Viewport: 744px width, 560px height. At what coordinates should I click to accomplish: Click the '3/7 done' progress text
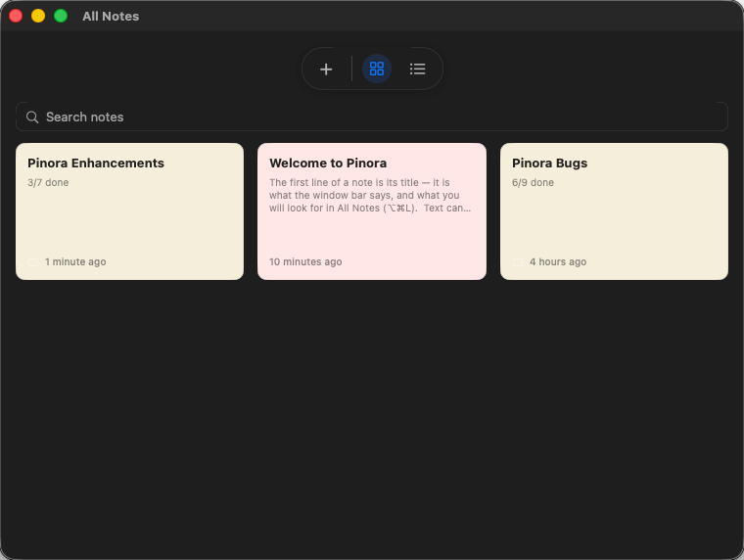coord(48,183)
